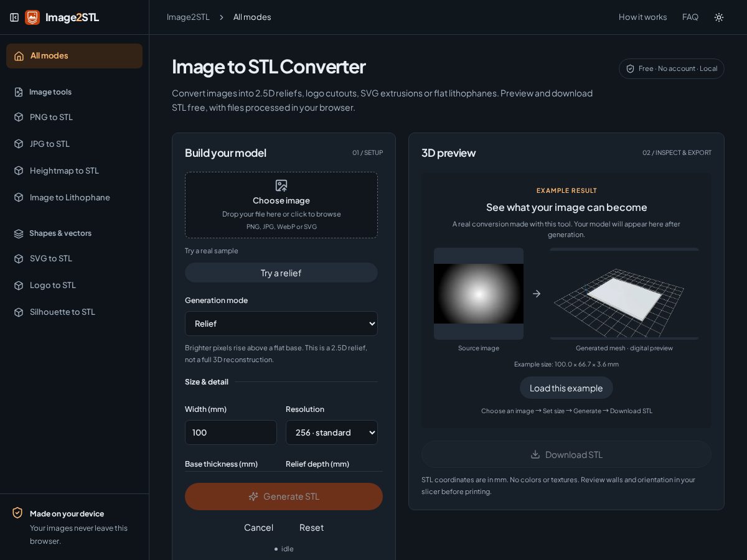Open SVG to STL mode
Image resolution: width=747 pixels, height=560 pixels.
[74, 258]
